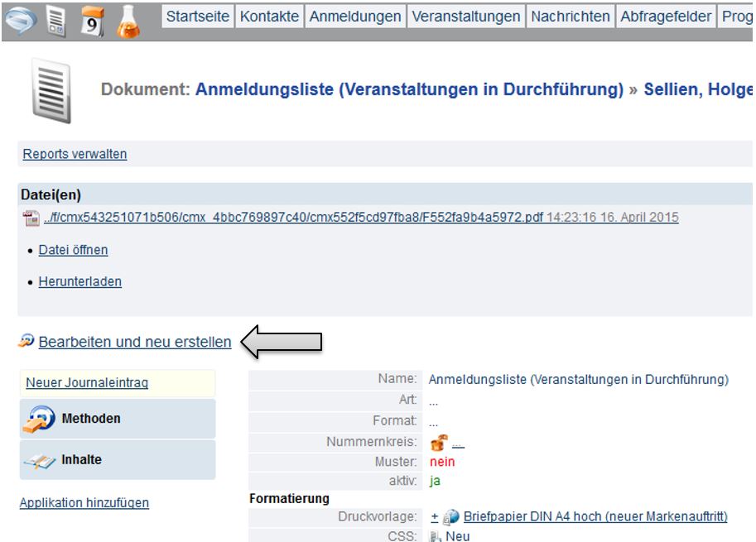
Task: Go to the Nachrichten tab
Action: point(571,17)
